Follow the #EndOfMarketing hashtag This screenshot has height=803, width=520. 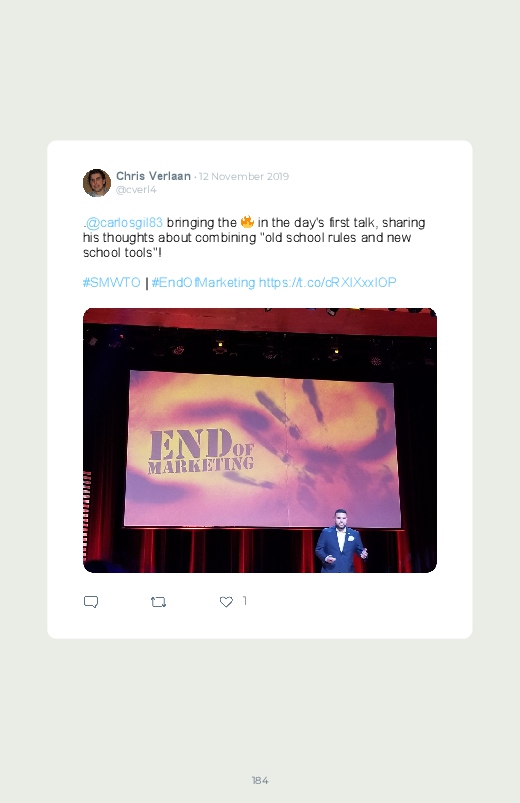pyautogui.click(x=203, y=283)
